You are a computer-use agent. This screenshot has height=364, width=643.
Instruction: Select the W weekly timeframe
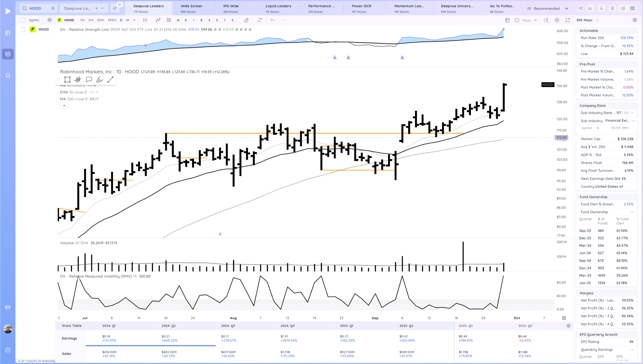pos(127,20)
